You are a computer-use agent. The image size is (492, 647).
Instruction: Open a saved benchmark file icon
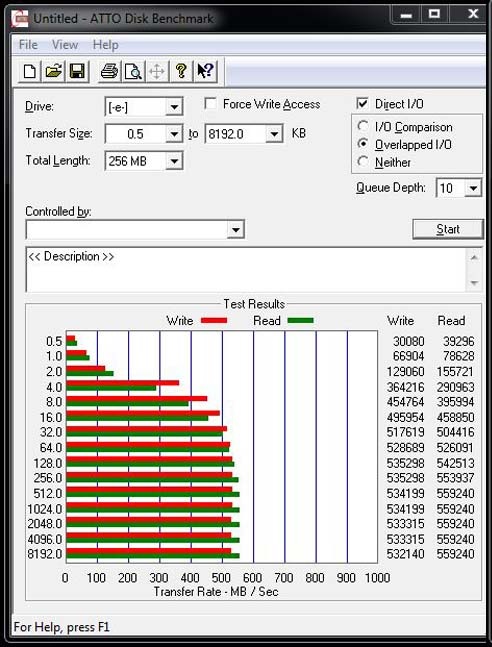point(54,71)
